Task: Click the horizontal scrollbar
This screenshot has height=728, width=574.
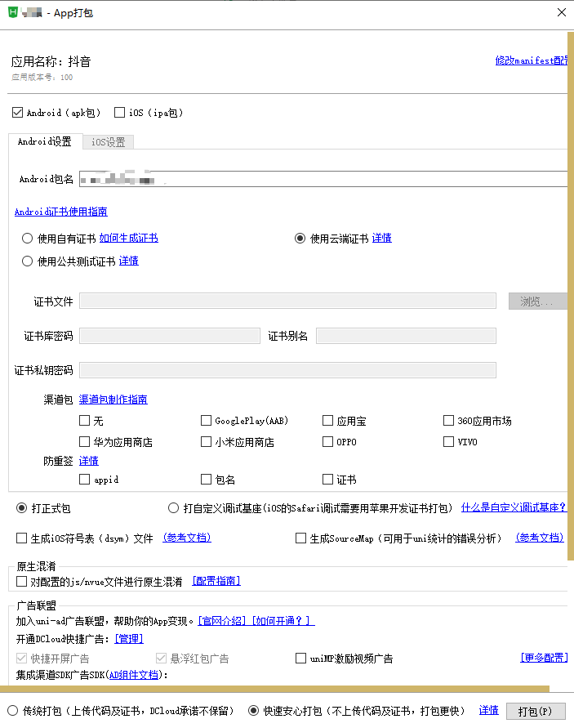Action: (274, 689)
